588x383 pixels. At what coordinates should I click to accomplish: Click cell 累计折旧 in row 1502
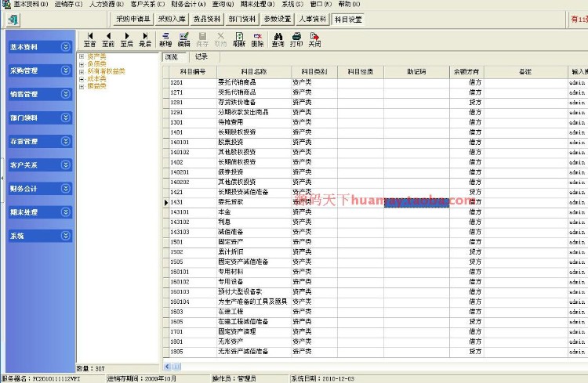point(254,252)
